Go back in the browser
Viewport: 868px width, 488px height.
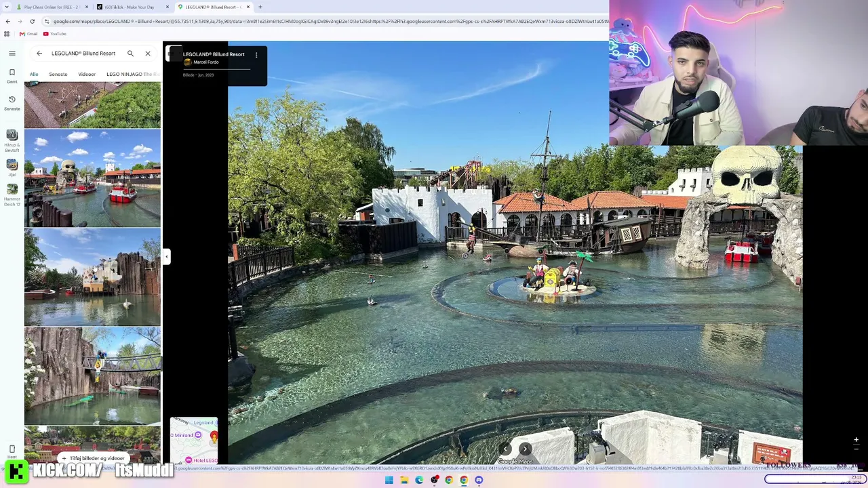[8, 21]
